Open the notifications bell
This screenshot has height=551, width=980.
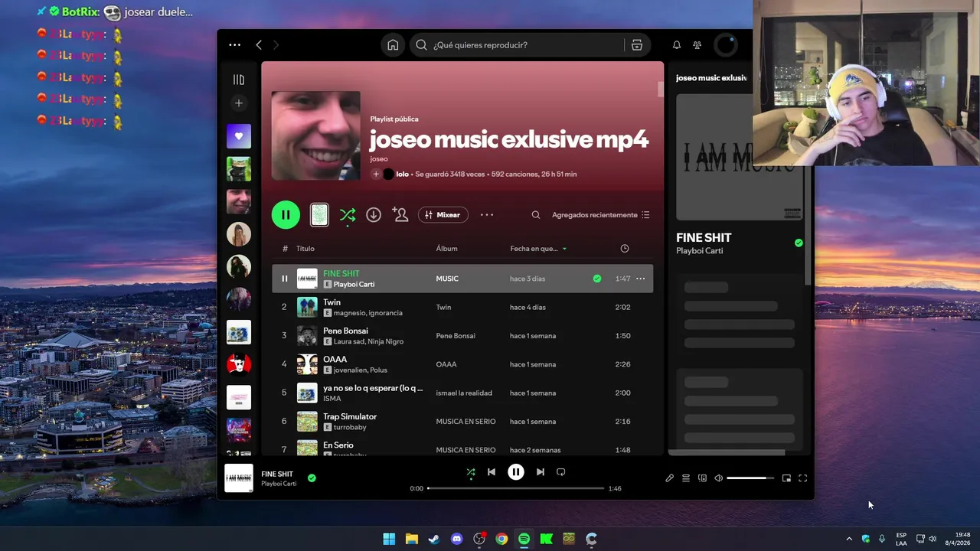pyautogui.click(x=677, y=45)
